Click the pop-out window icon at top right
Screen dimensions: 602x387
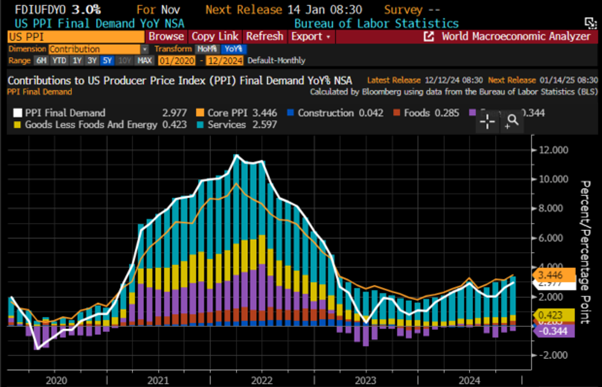coord(590,23)
